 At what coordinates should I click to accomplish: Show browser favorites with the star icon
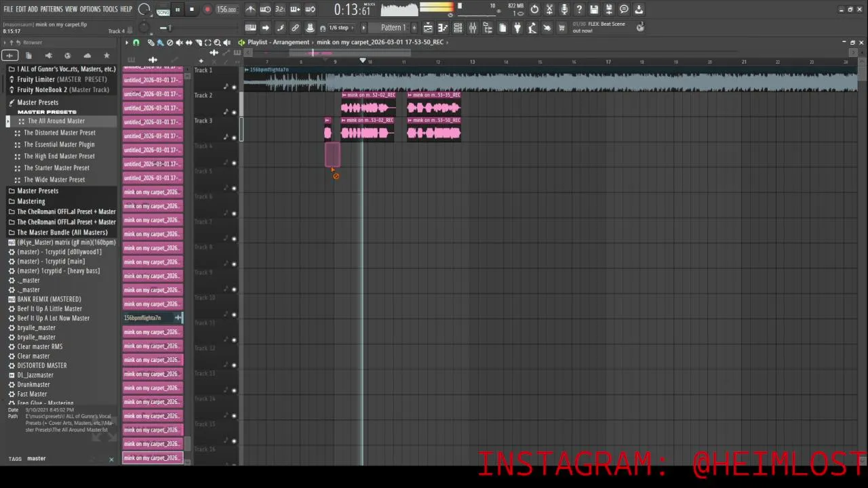point(106,56)
